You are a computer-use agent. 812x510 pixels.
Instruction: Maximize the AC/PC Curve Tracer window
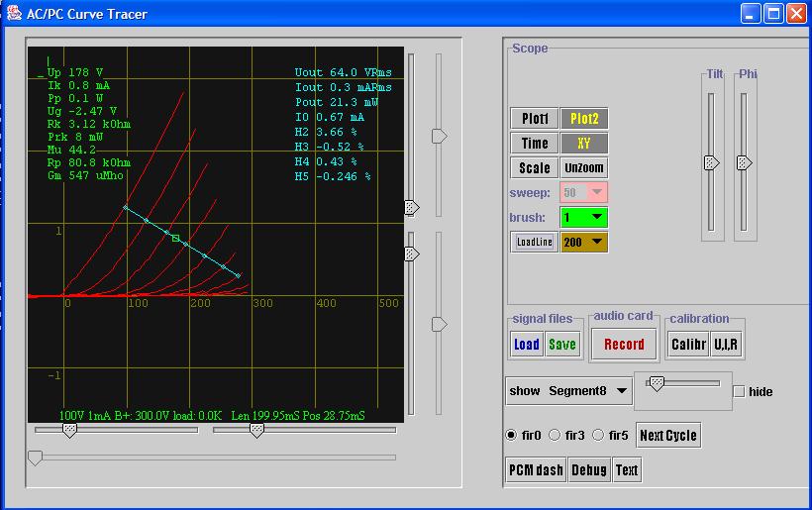point(773,14)
